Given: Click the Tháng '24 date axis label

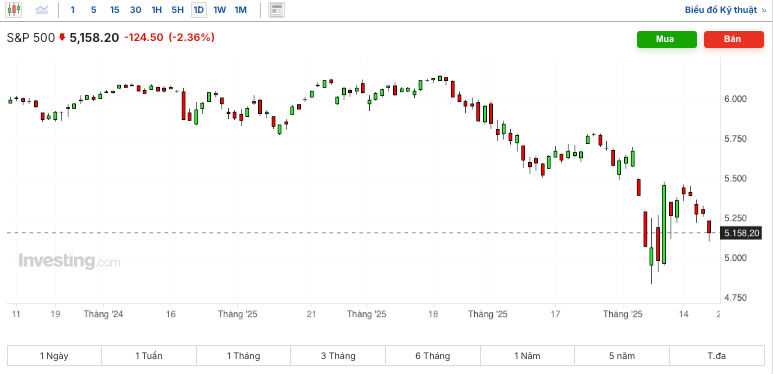Looking at the screenshot, I should point(104,314).
